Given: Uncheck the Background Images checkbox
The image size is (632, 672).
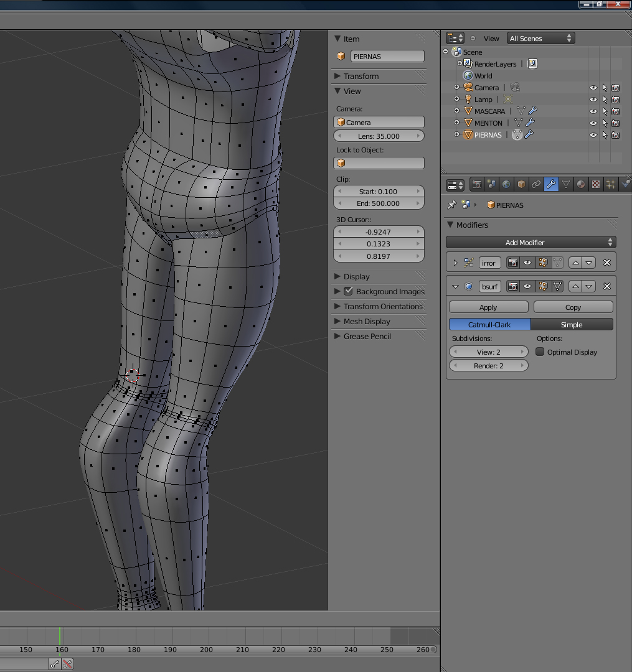Looking at the screenshot, I should (349, 291).
